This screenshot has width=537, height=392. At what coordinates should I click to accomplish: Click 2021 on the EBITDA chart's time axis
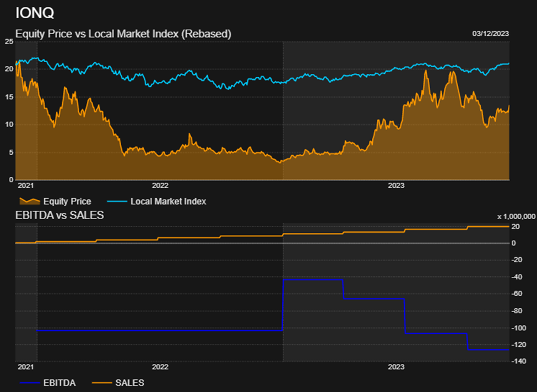click(26, 367)
